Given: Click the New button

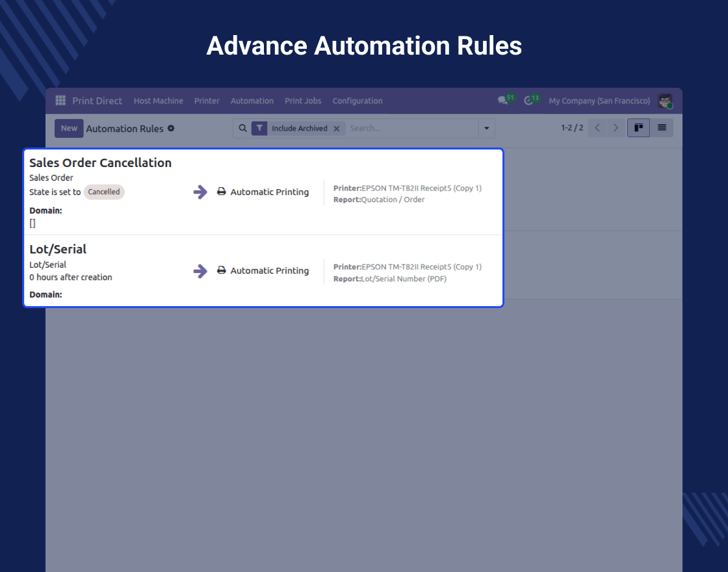Looking at the screenshot, I should tap(69, 129).
